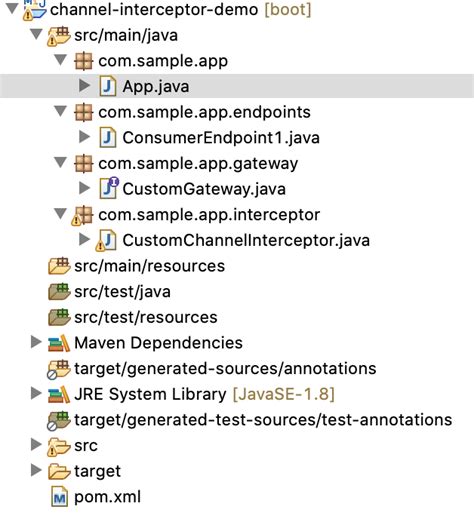Click the src folder warning icon

59,447
